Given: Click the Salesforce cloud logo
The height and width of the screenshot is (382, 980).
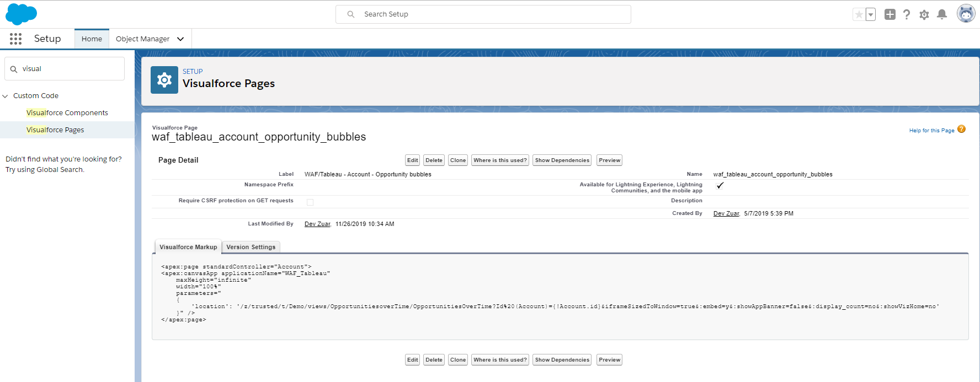Looking at the screenshot, I should pyautogui.click(x=21, y=14).
